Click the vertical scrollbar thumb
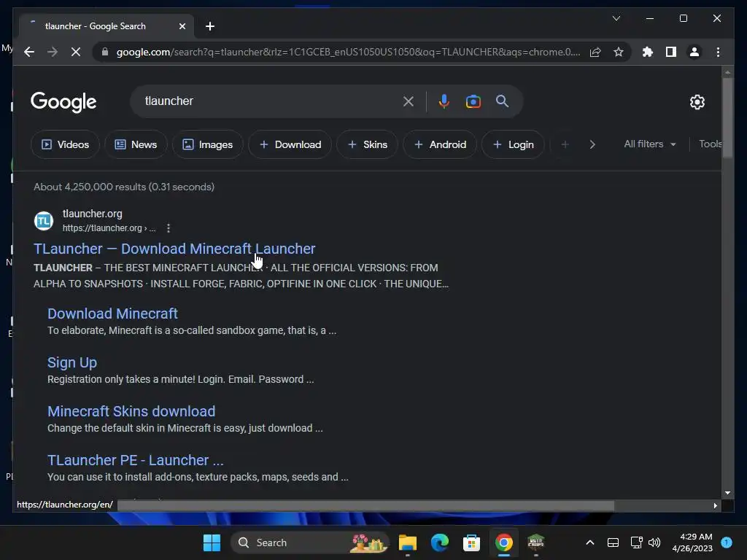The image size is (747, 560). click(727, 117)
